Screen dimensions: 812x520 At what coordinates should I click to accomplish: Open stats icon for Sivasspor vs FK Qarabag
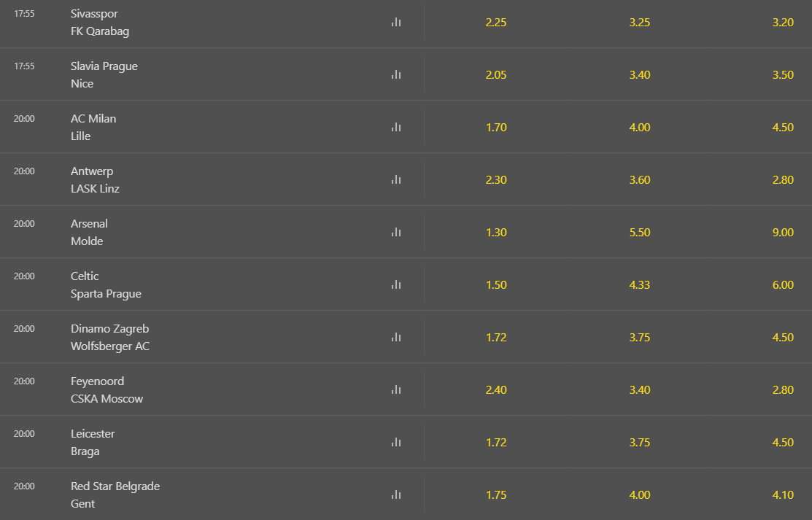(x=396, y=23)
